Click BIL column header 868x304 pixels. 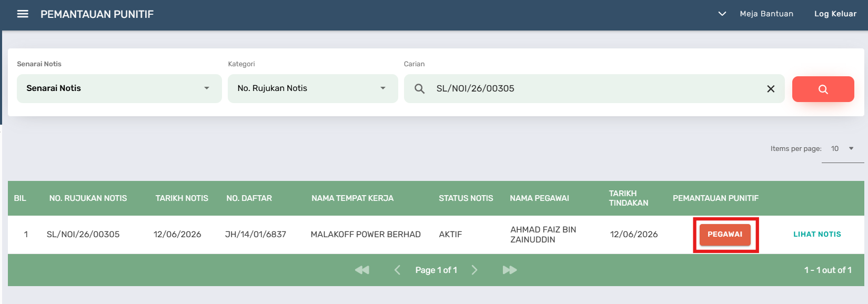pos(20,198)
